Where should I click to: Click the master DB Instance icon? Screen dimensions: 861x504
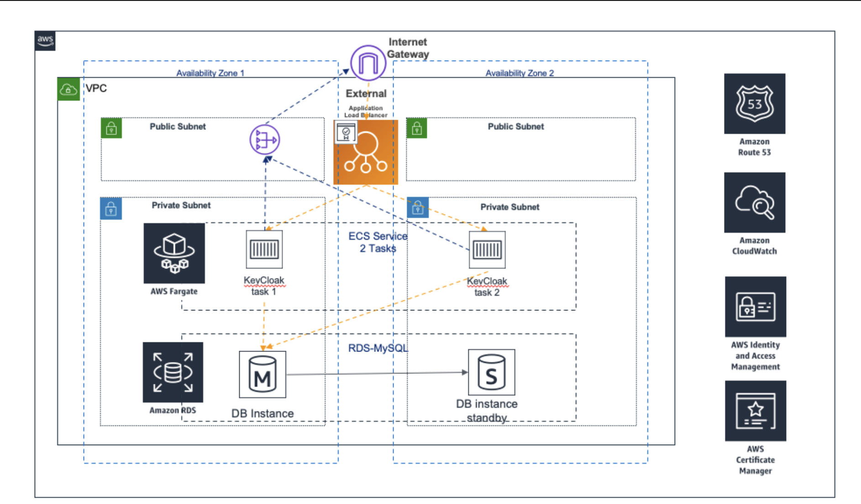(262, 374)
